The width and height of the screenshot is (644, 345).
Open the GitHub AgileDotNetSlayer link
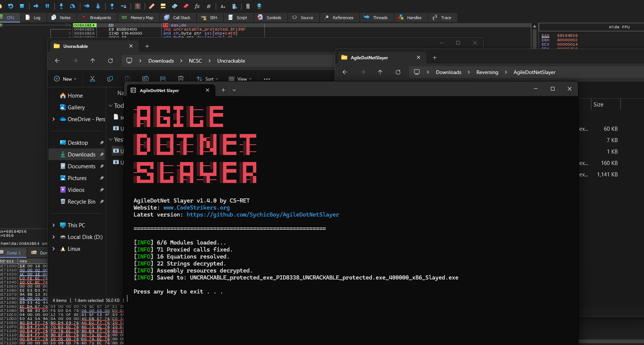point(263,215)
